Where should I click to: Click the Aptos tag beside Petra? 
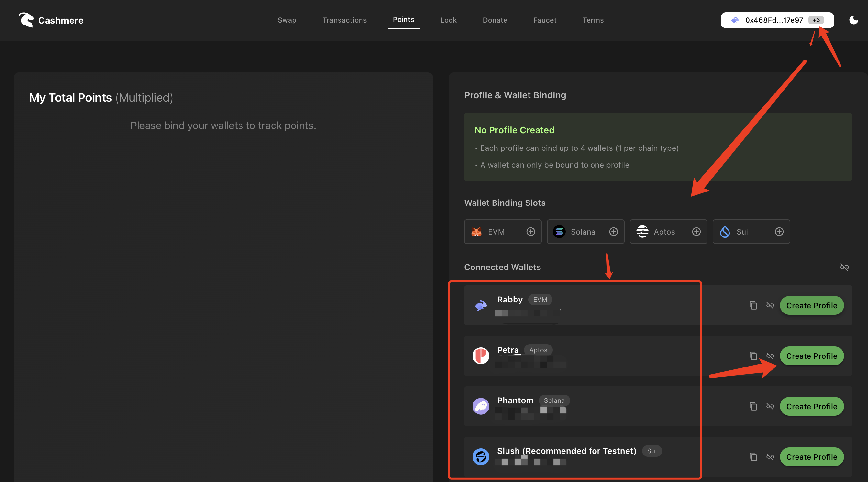(x=538, y=350)
